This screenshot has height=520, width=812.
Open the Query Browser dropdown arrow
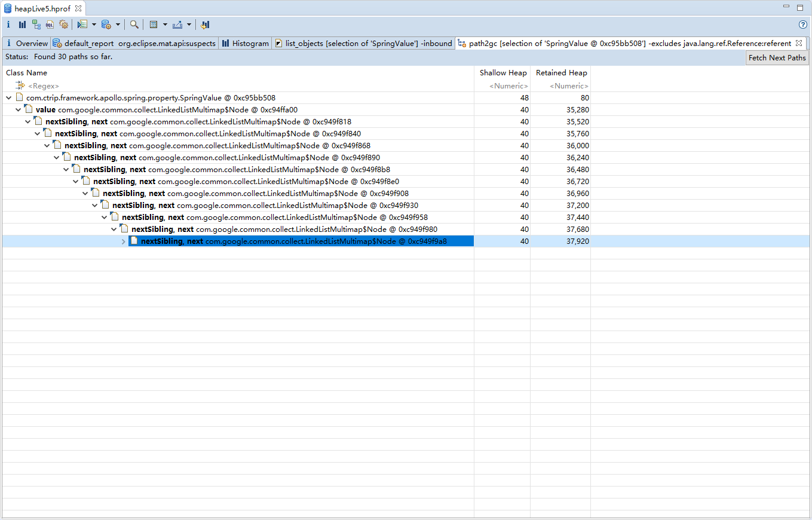(118, 25)
